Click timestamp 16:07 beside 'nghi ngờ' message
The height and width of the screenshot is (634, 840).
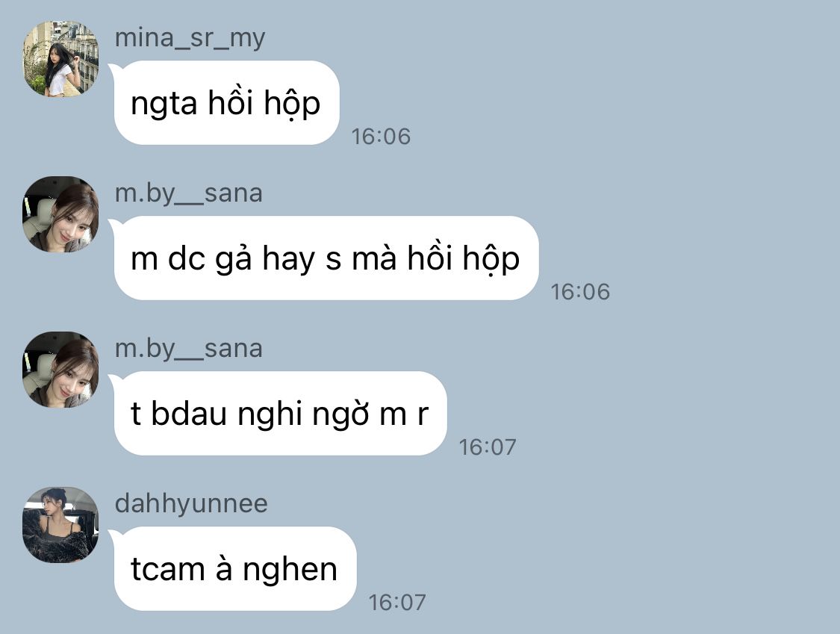(488, 447)
